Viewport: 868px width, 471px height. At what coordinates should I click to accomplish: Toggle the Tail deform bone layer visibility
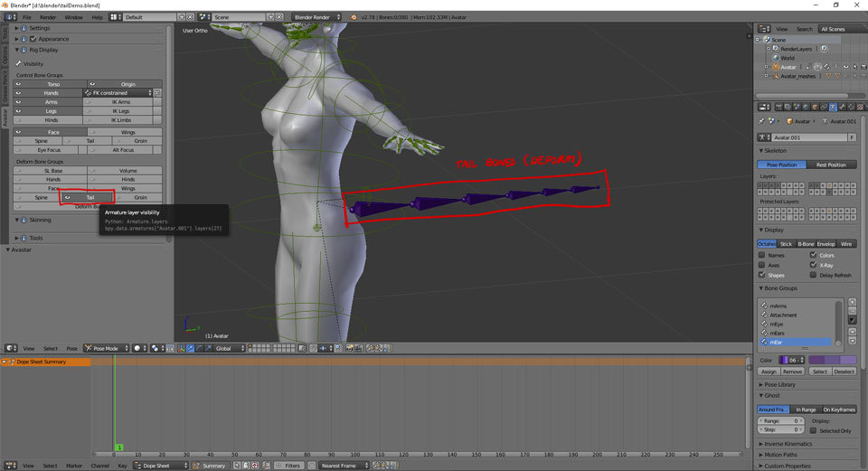pyautogui.click(x=89, y=197)
